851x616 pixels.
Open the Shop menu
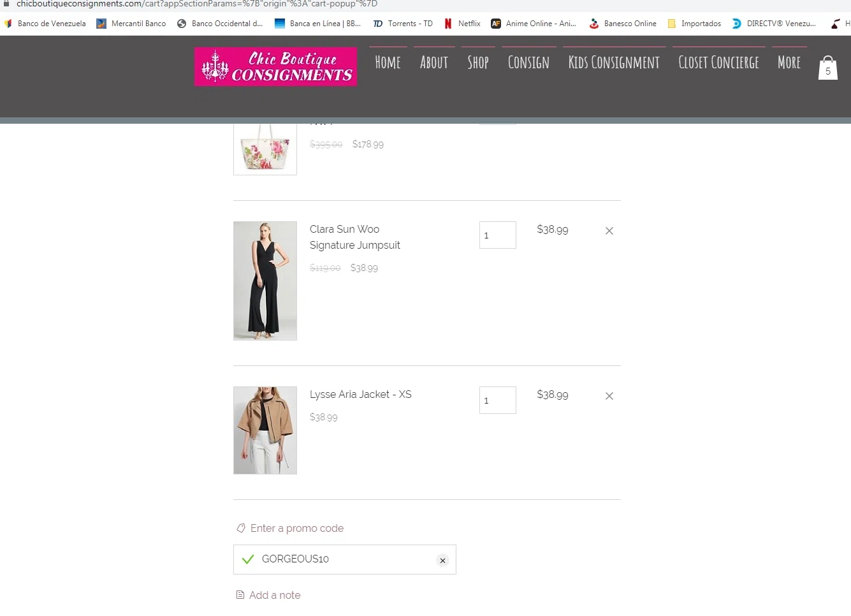[x=478, y=62]
